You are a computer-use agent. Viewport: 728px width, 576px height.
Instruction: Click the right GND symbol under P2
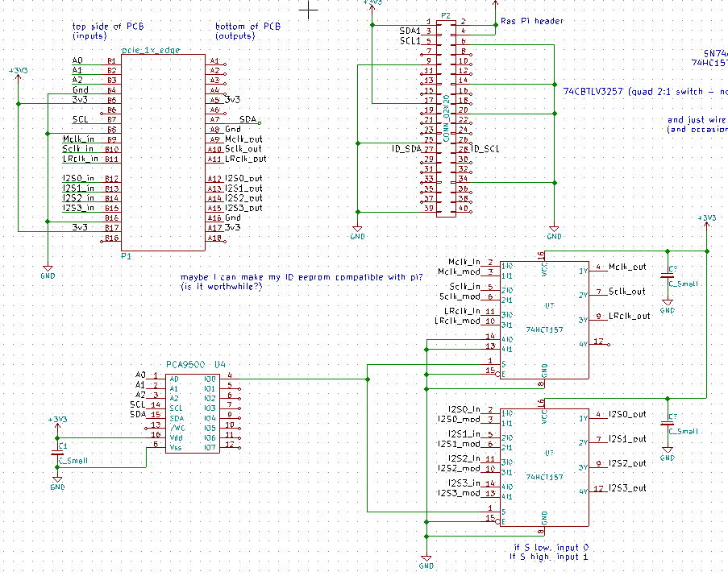(x=554, y=232)
